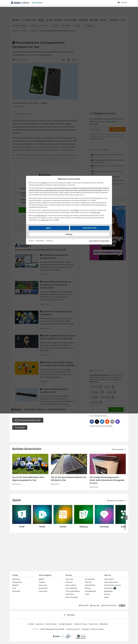The height and width of the screenshot is (644, 138).
Task: Open the Solitär game thumbnail
Action: click(x=42, y=514)
